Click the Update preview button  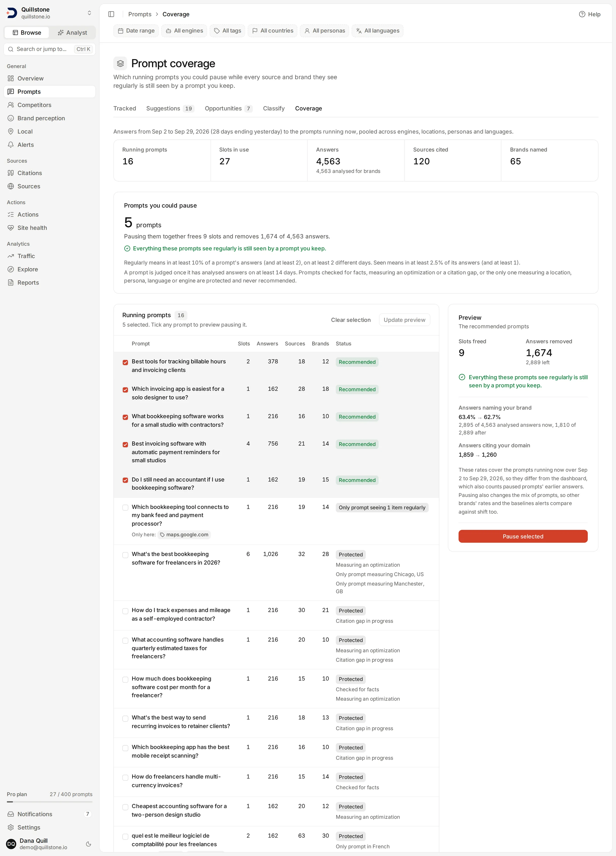405,320
